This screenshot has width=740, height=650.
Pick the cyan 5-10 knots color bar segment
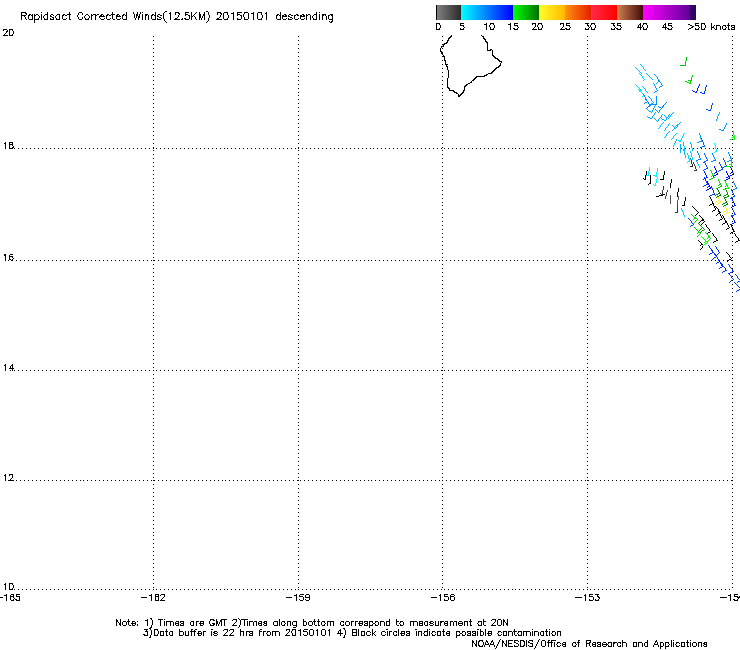474,12
